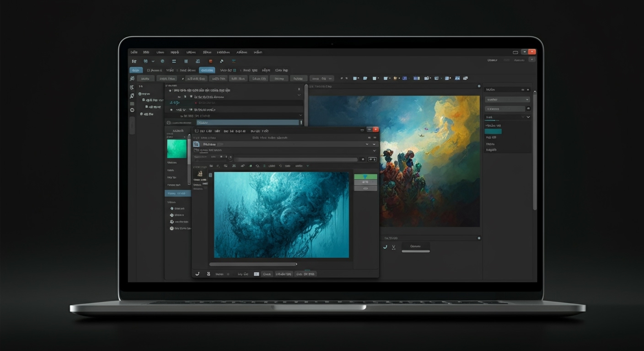Viewport: 644px width, 351px height.
Task: Select the alignment icon in the top toolbar
Action: [x=174, y=60]
